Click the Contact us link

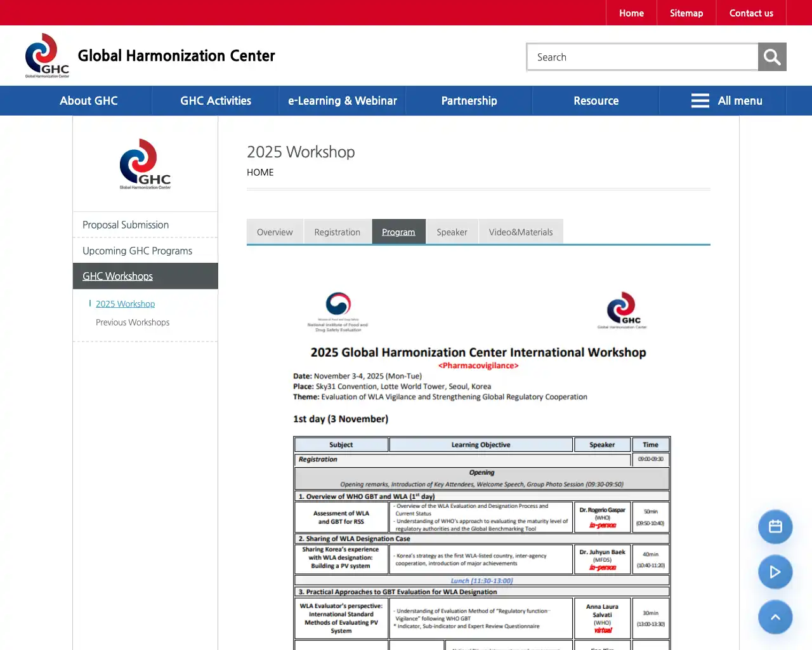pyautogui.click(x=751, y=13)
